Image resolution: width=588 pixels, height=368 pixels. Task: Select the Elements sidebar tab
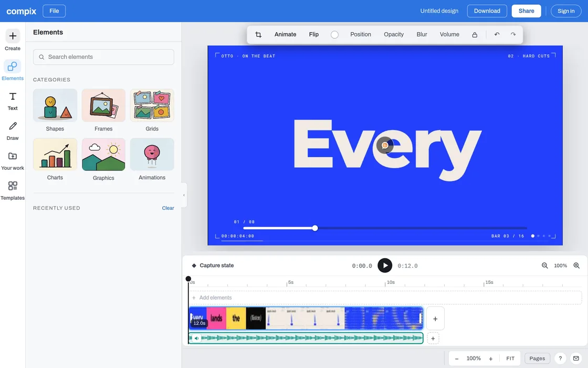pyautogui.click(x=13, y=70)
